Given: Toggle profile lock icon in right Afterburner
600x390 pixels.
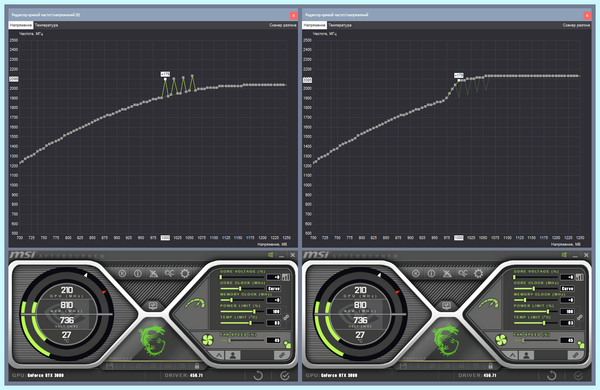Looking at the screenshot, I should coord(490,366).
